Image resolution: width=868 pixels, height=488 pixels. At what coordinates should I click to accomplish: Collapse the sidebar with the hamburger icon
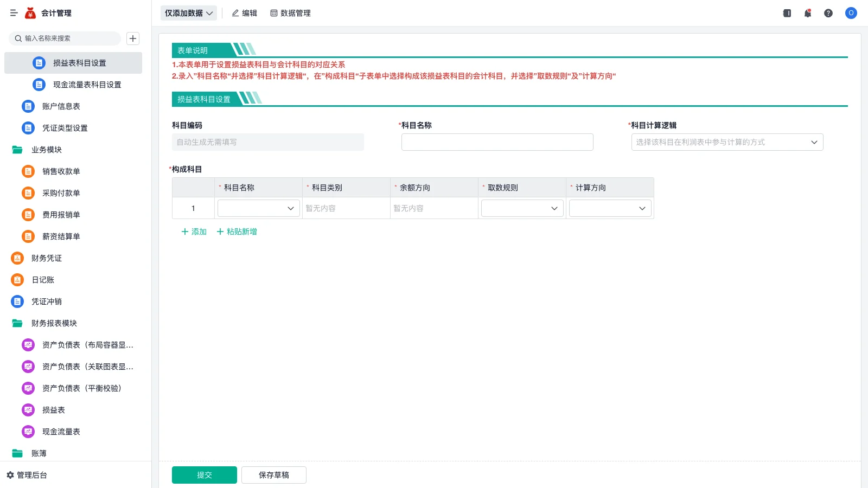(14, 13)
